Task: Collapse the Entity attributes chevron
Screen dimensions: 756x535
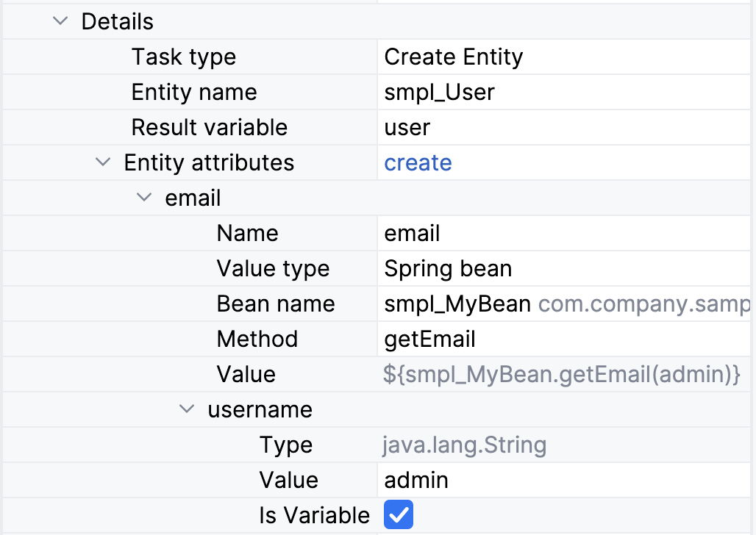Action: click(103, 163)
